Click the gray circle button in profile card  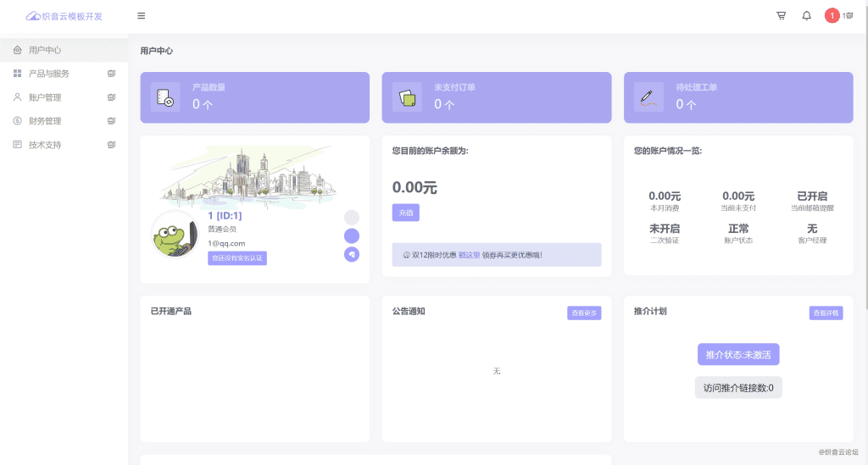click(x=352, y=218)
